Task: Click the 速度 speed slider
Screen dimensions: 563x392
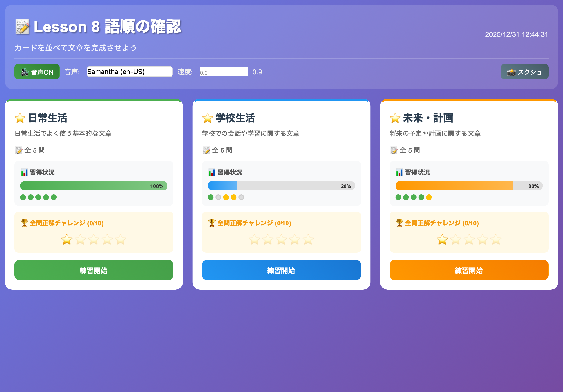Action: pos(223,72)
